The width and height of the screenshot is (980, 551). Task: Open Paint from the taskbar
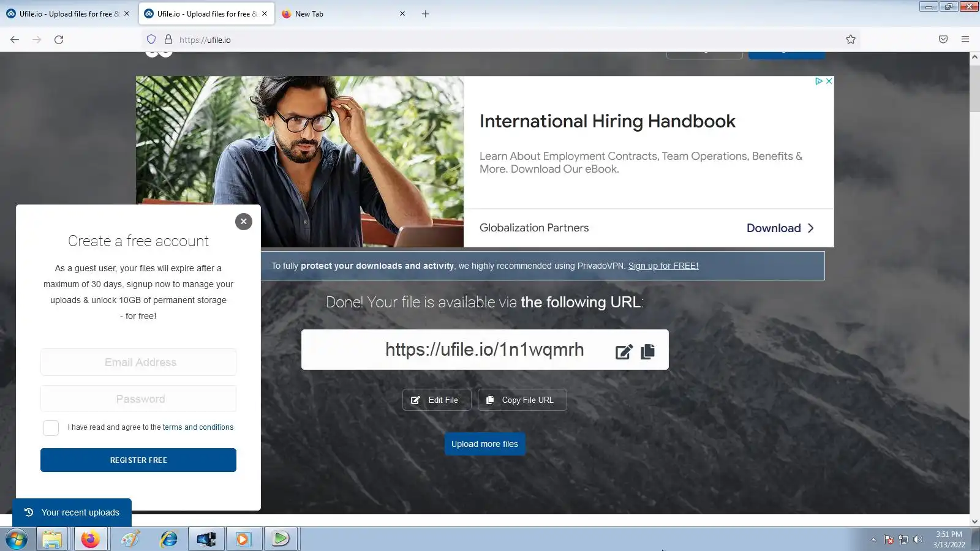click(x=130, y=539)
